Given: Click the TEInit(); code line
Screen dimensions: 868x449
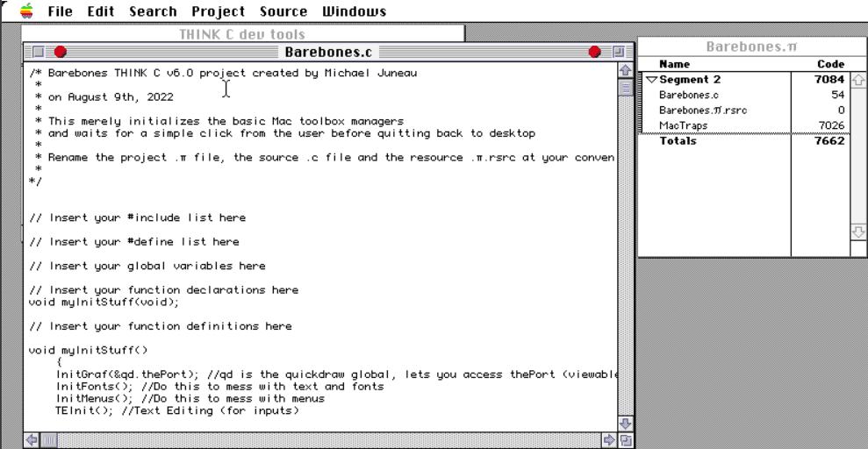Looking at the screenshot, I should coord(177,410).
